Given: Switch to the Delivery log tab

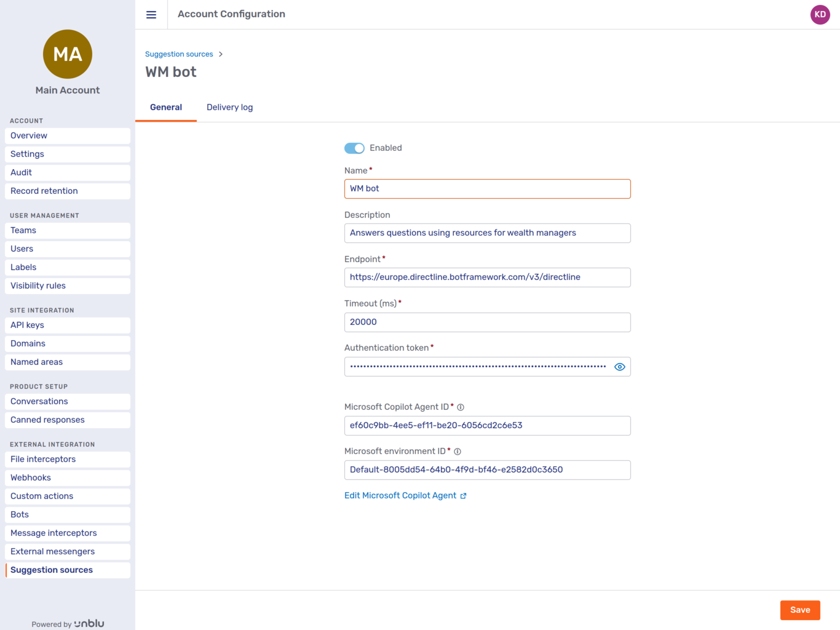Looking at the screenshot, I should [x=229, y=107].
